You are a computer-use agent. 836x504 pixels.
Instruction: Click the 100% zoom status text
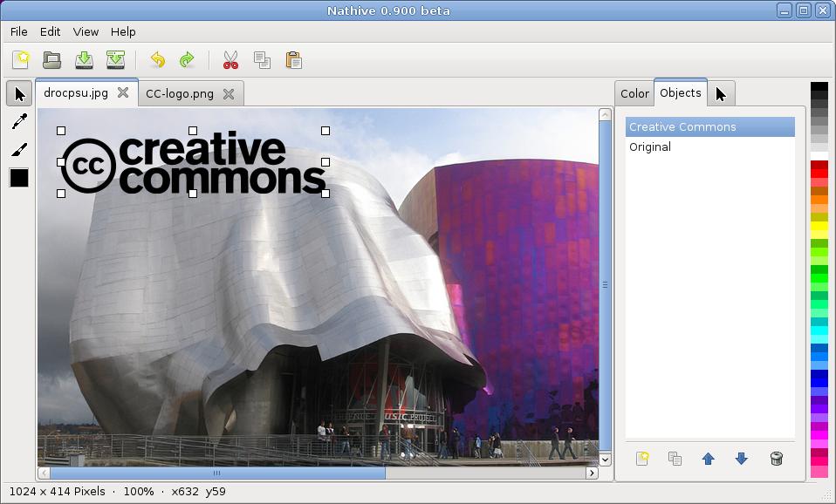pyautogui.click(x=139, y=491)
